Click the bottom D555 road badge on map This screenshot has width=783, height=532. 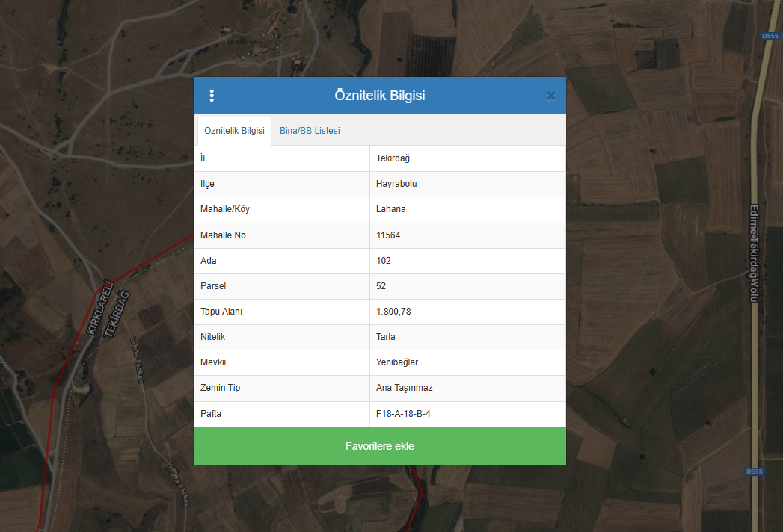pos(755,472)
